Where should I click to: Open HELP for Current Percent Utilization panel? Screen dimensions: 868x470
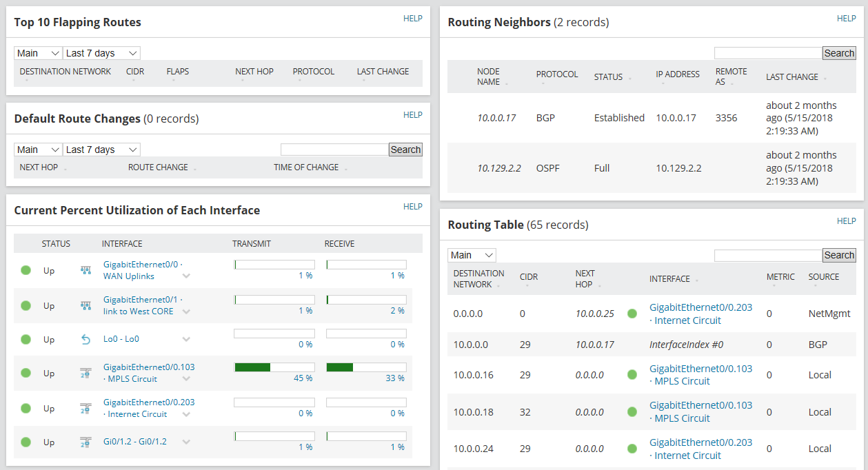pos(413,207)
